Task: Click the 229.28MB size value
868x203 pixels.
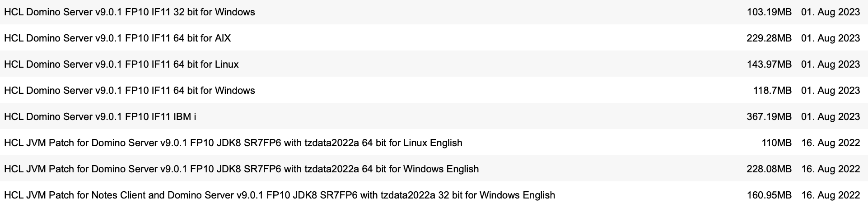Action: coord(769,38)
